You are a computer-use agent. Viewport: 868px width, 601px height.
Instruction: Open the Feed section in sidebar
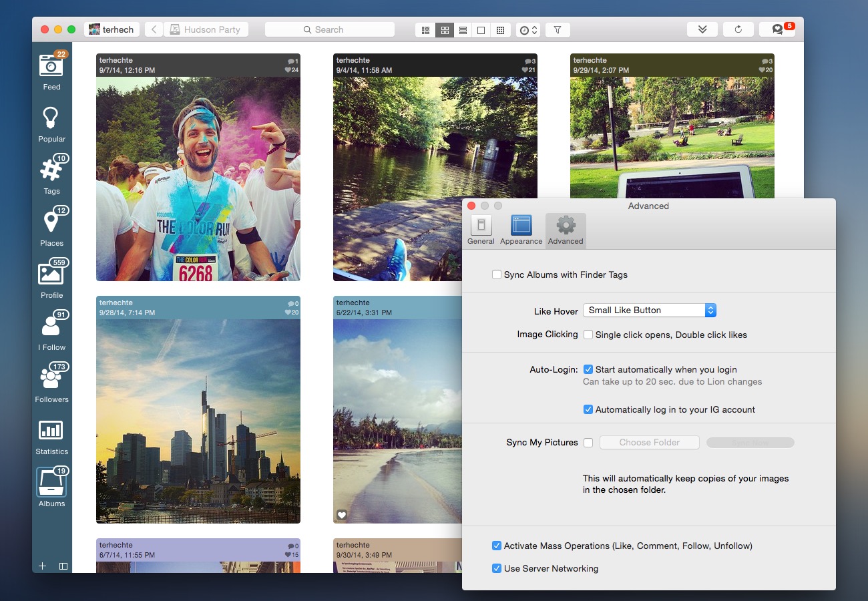point(51,71)
